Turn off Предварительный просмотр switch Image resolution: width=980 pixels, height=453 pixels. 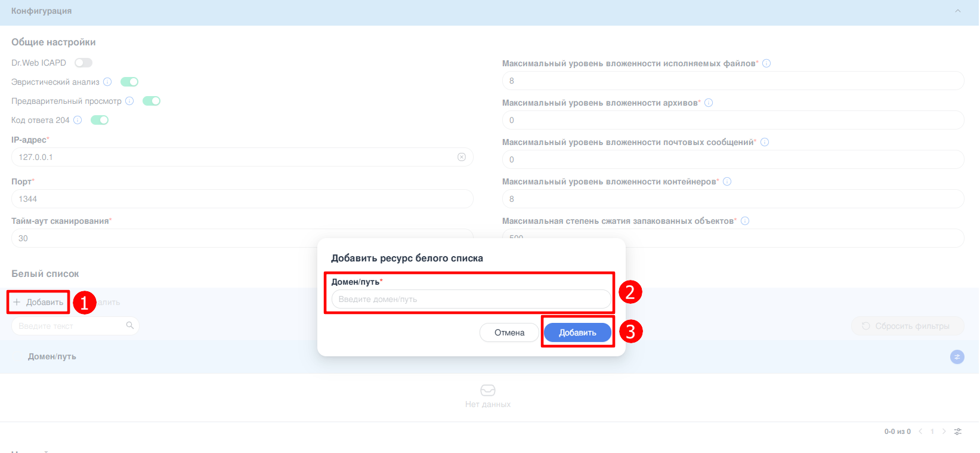pos(152,101)
